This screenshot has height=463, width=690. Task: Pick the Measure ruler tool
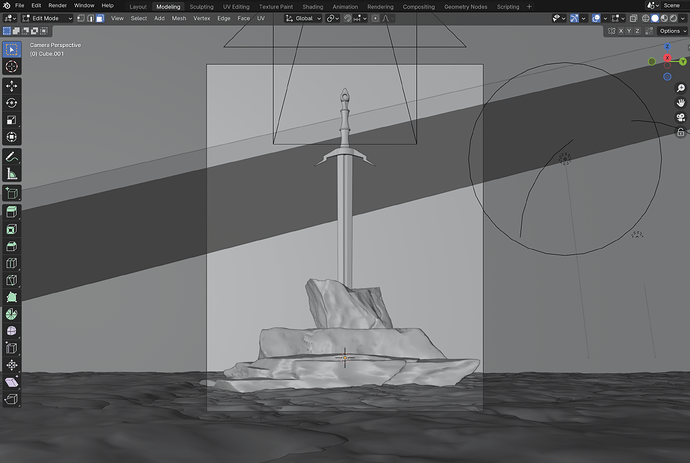click(x=11, y=173)
